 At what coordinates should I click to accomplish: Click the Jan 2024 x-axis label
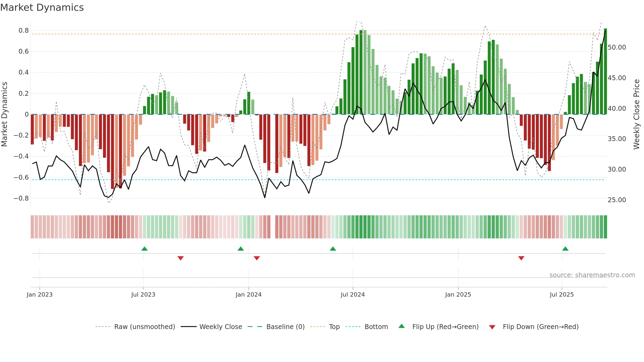tap(249, 294)
